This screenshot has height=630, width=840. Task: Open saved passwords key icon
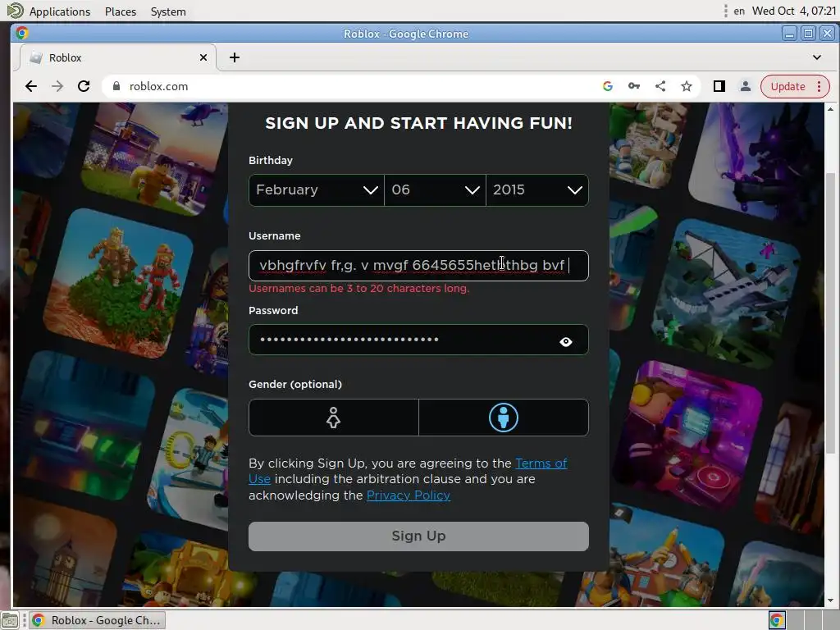click(634, 86)
